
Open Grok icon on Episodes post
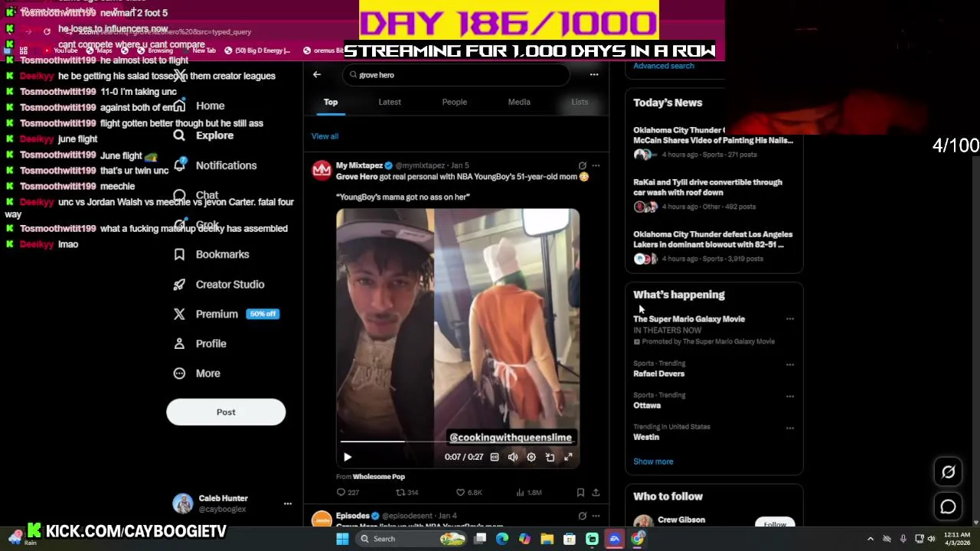coord(582,516)
